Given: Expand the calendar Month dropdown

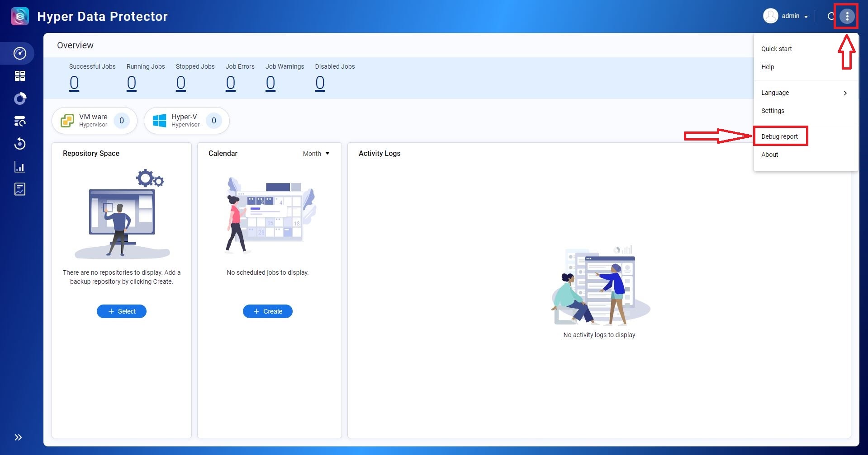Looking at the screenshot, I should pyautogui.click(x=316, y=154).
